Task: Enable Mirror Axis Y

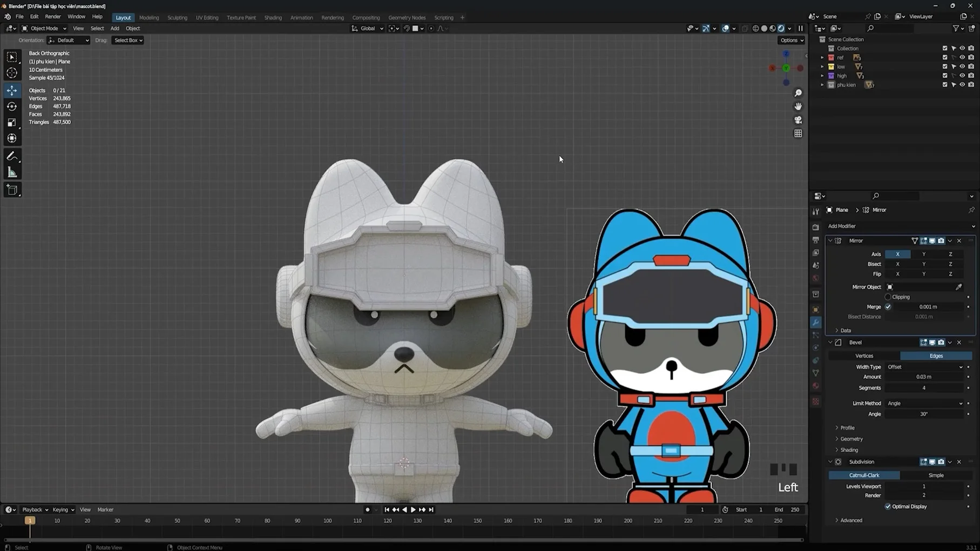Action: (x=924, y=254)
